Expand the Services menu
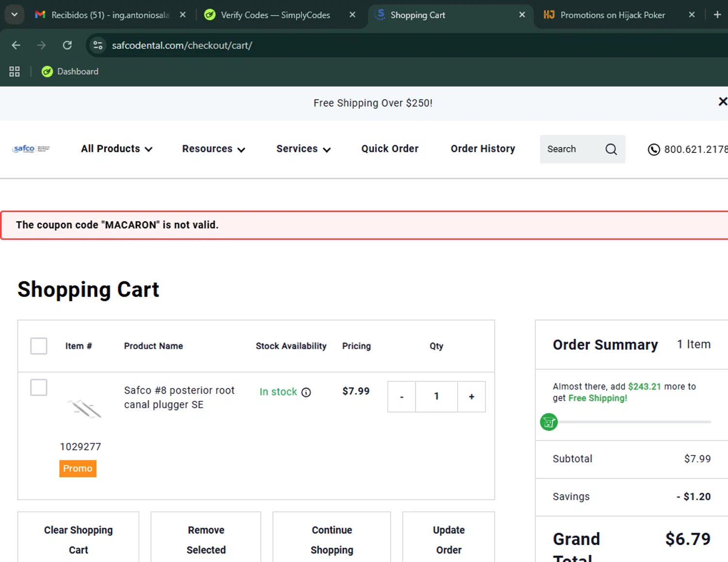The image size is (728, 562). click(303, 149)
